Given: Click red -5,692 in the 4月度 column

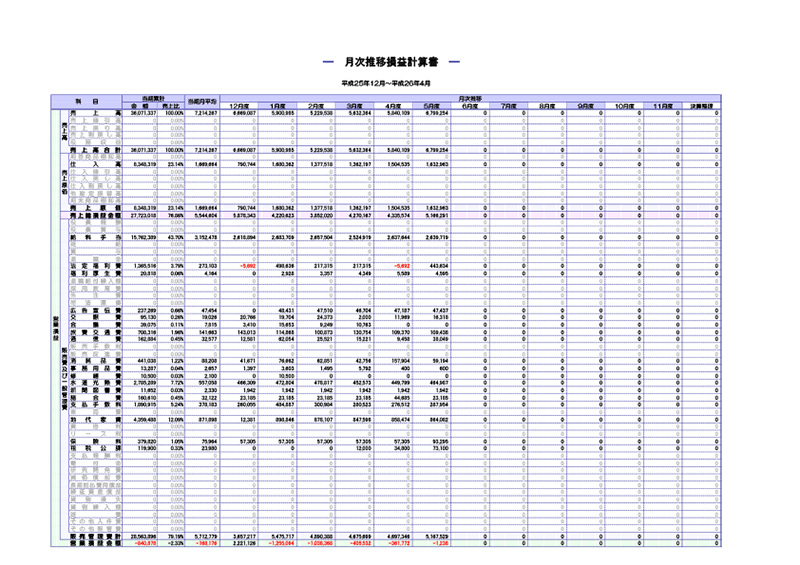Looking at the screenshot, I should click(x=401, y=266).
